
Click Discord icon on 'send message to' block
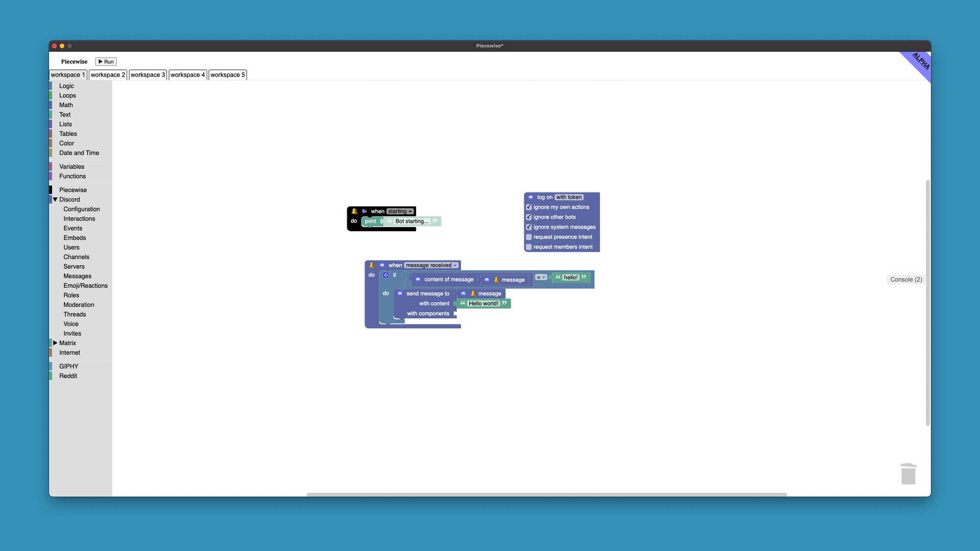(x=400, y=293)
